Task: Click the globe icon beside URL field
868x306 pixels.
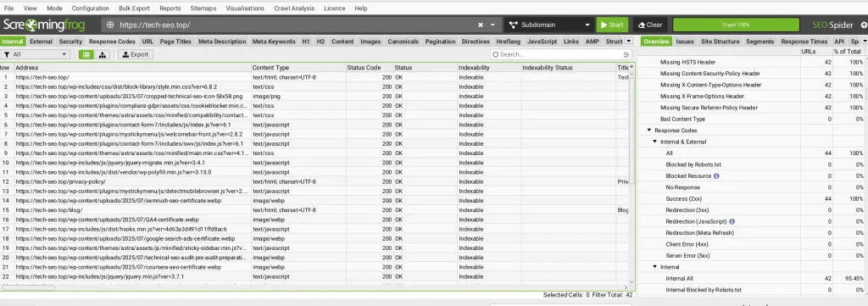Action: click(x=109, y=25)
